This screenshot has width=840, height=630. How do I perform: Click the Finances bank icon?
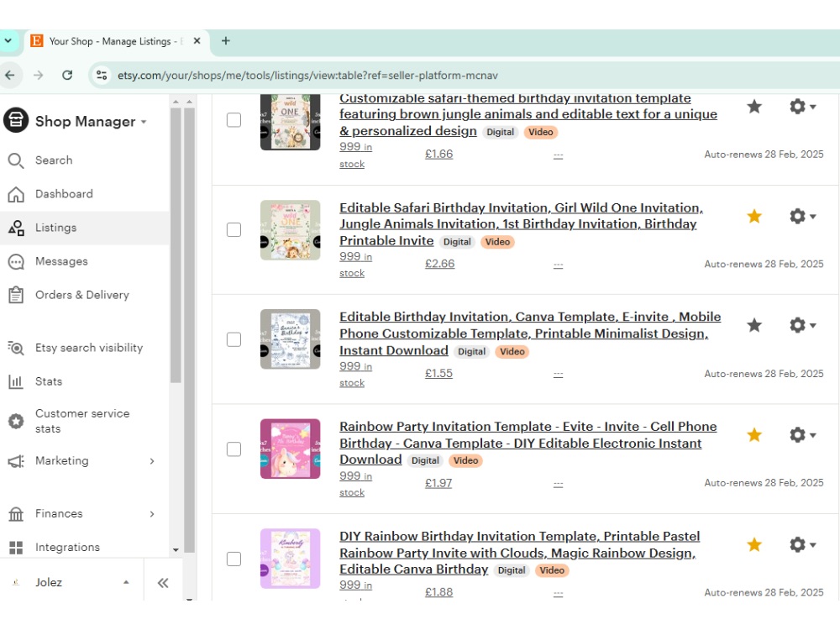(x=16, y=514)
